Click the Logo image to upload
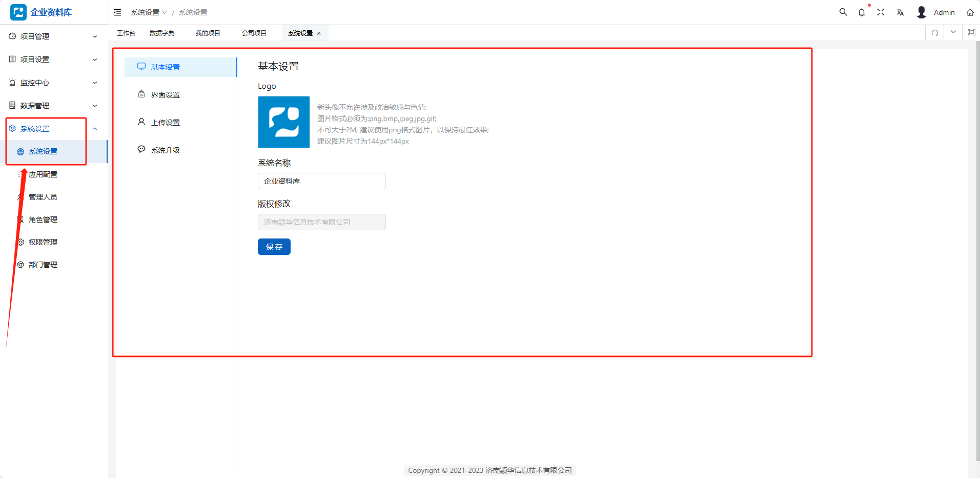The width and height of the screenshot is (980, 478). click(x=284, y=122)
